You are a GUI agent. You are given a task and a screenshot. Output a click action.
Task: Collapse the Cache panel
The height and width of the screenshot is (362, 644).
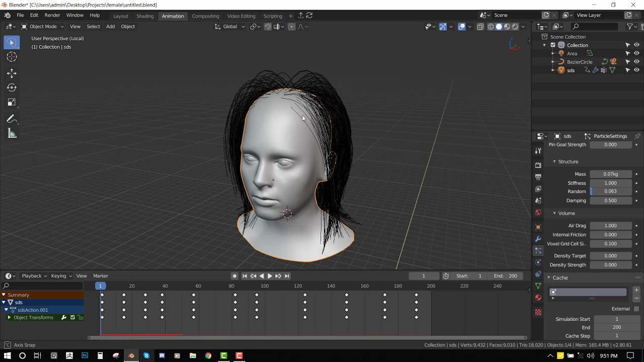[x=549, y=278]
